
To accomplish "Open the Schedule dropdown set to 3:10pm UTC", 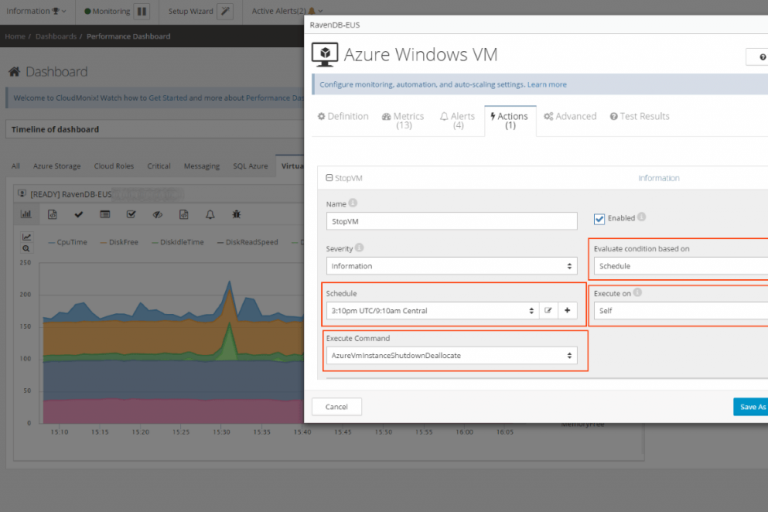I will point(432,311).
